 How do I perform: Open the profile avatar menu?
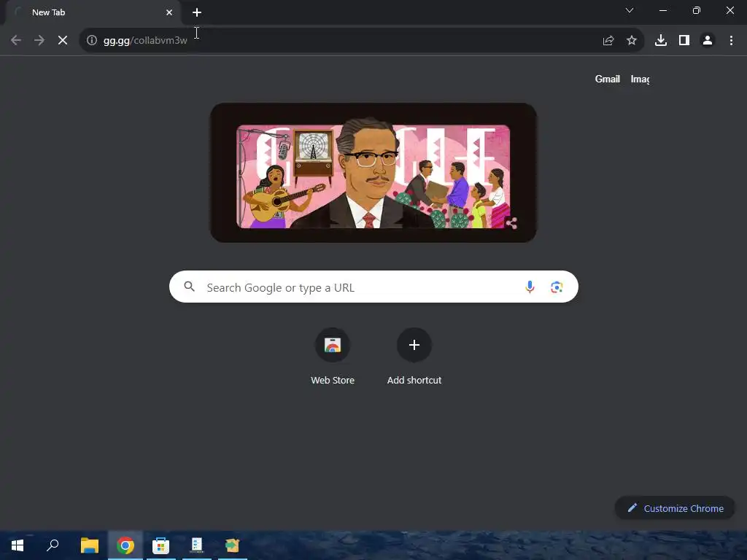pos(708,41)
